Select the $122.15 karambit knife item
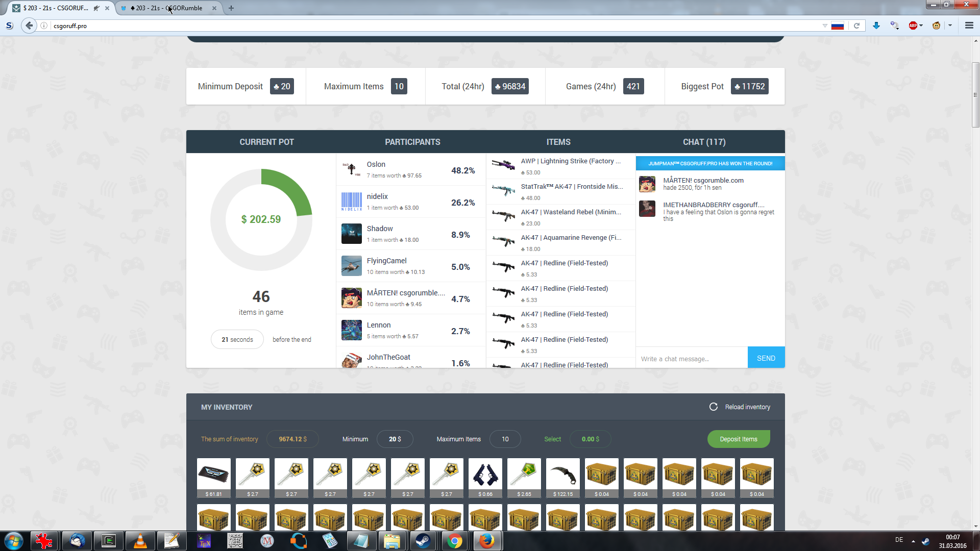This screenshot has height=551, width=980. click(562, 475)
